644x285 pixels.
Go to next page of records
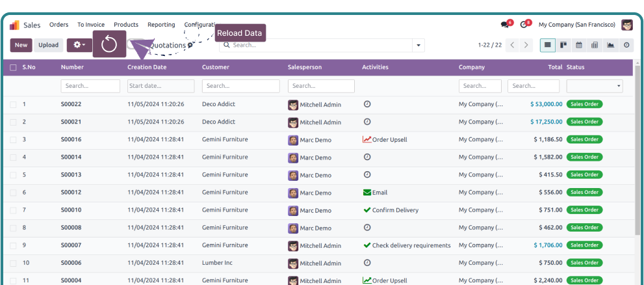click(x=526, y=45)
